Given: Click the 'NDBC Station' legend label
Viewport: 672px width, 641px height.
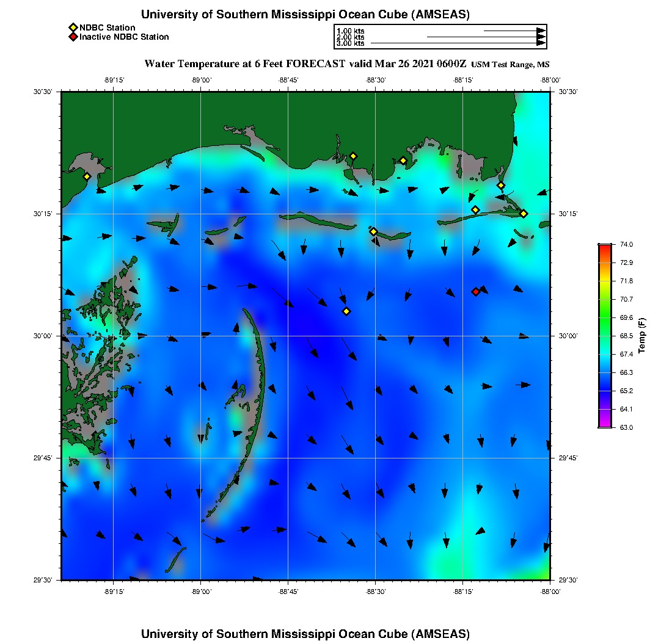Looking at the screenshot, I should (x=107, y=28).
